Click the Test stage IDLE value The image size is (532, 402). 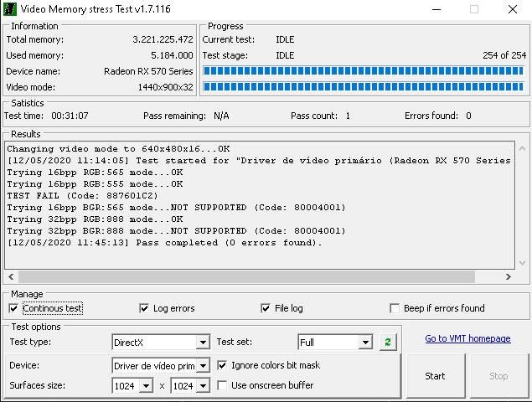[x=285, y=55]
